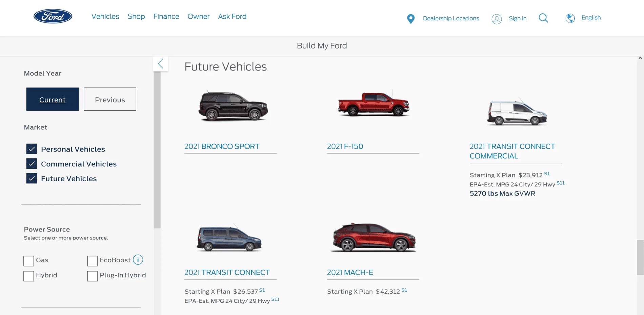Click the Ford oval logo
Viewport: 644px width, 315px height.
[x=53, y=16]
